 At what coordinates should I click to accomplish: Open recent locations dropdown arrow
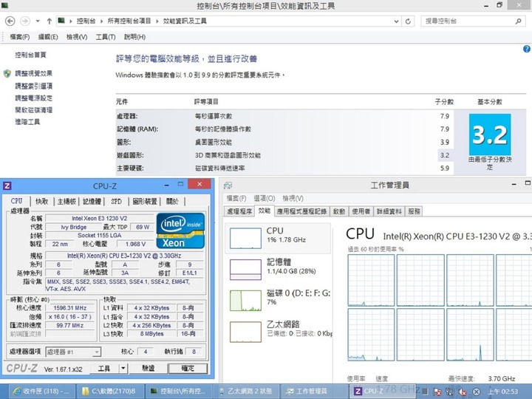(x=38, y=21)
